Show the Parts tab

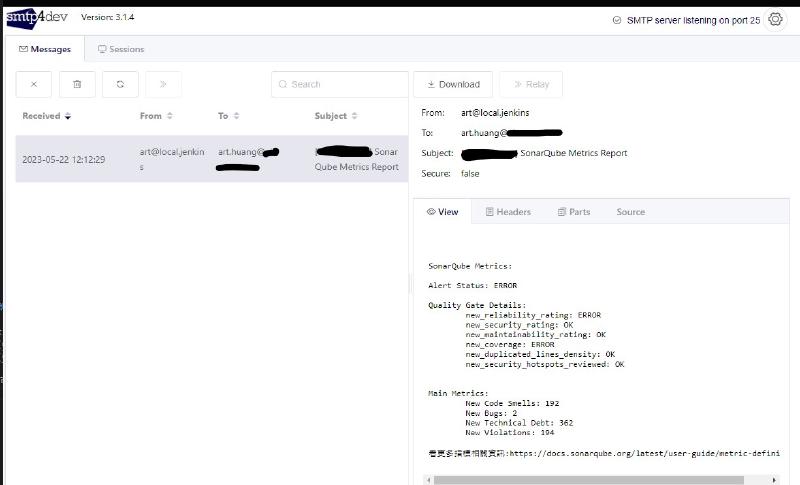(574, 212)
